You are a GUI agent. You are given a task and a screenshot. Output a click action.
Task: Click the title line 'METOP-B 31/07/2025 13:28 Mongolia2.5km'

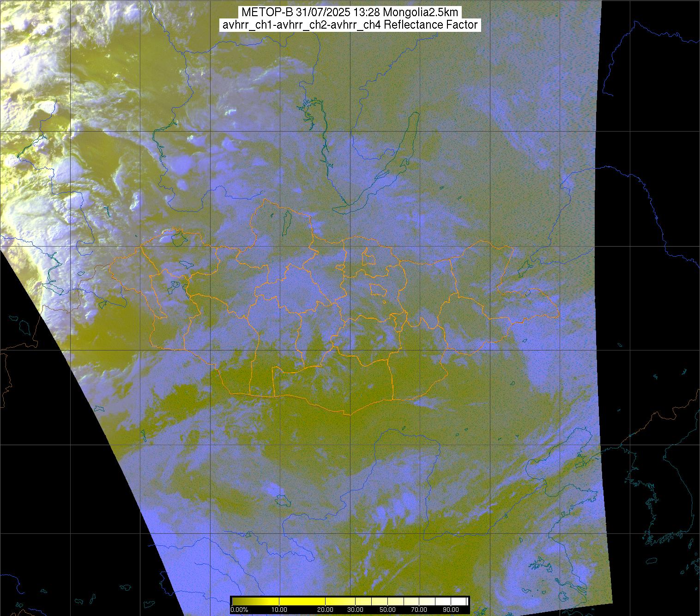tap(350, 12)
